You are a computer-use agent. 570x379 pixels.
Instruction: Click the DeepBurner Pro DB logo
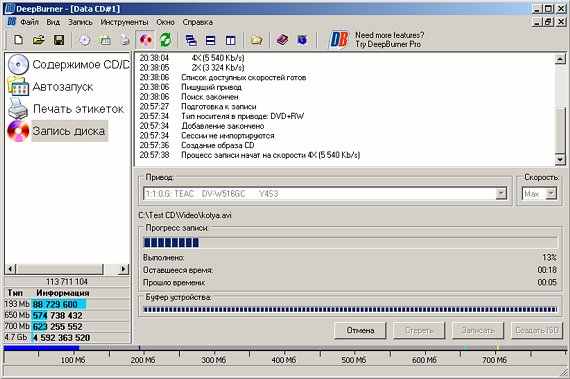point(338,40)
